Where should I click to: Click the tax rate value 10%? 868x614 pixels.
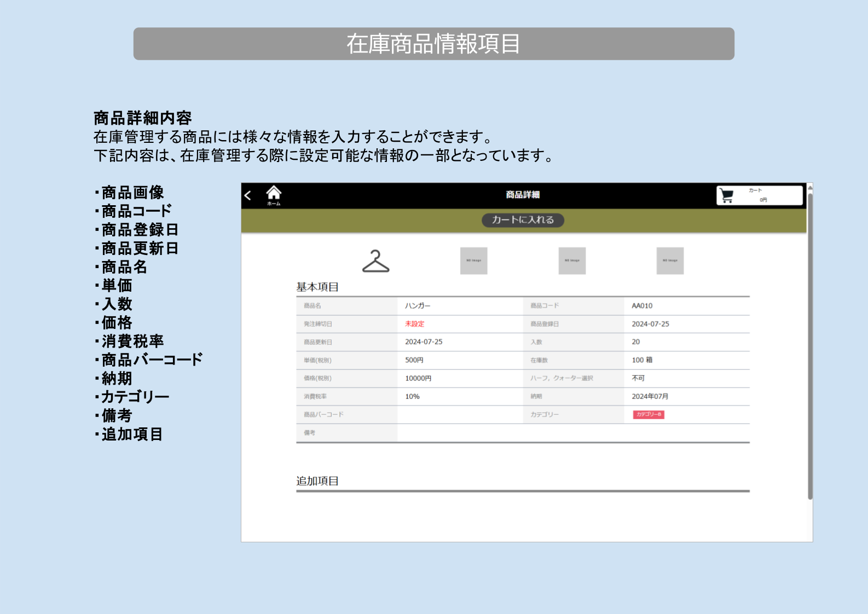[412, 397]
